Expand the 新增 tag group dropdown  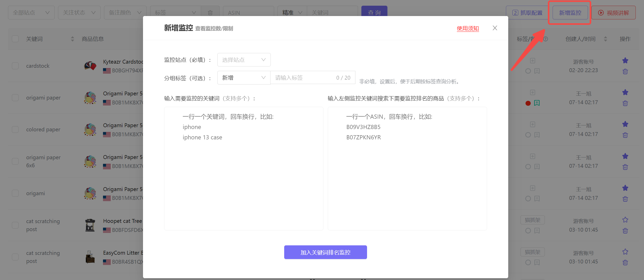pos(244,78)
